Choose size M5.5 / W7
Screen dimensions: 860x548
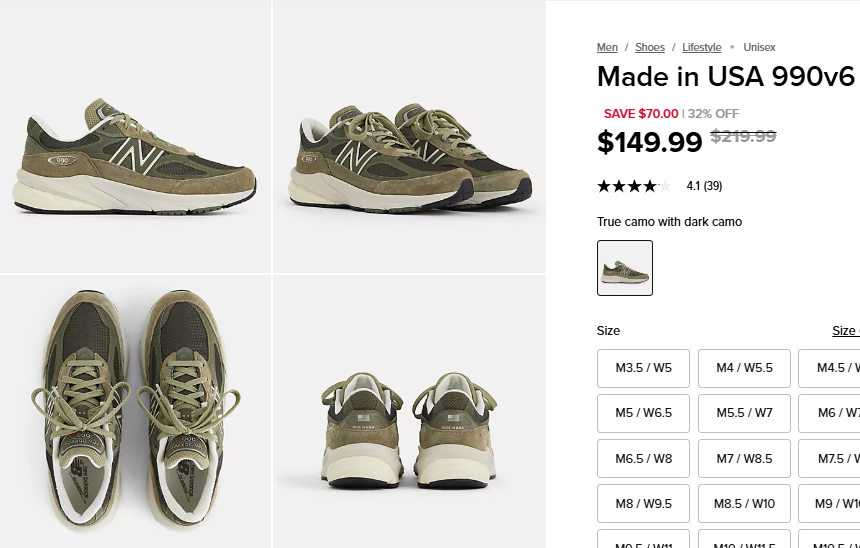tap(744, 413)
